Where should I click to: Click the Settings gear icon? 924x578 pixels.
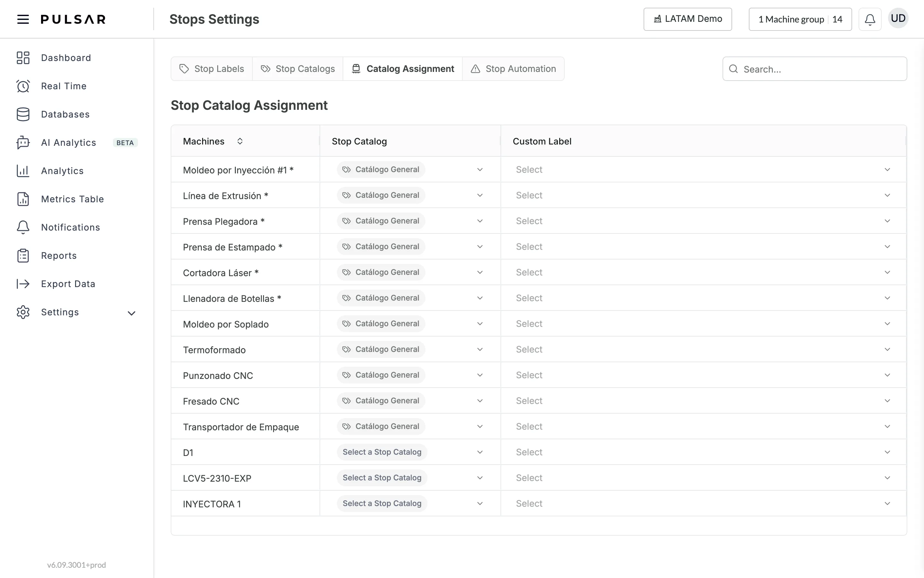[23, 312]
